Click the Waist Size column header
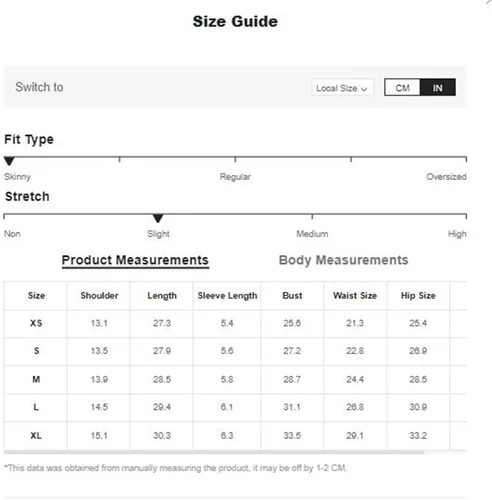The width and height of the screenshot is (492, 500). click(355, 296)
